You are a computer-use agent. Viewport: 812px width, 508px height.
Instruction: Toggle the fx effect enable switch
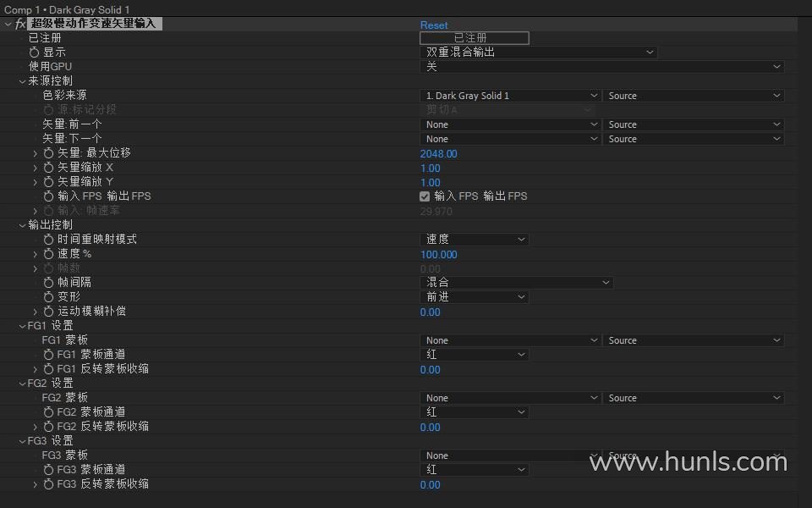point(21,24)
